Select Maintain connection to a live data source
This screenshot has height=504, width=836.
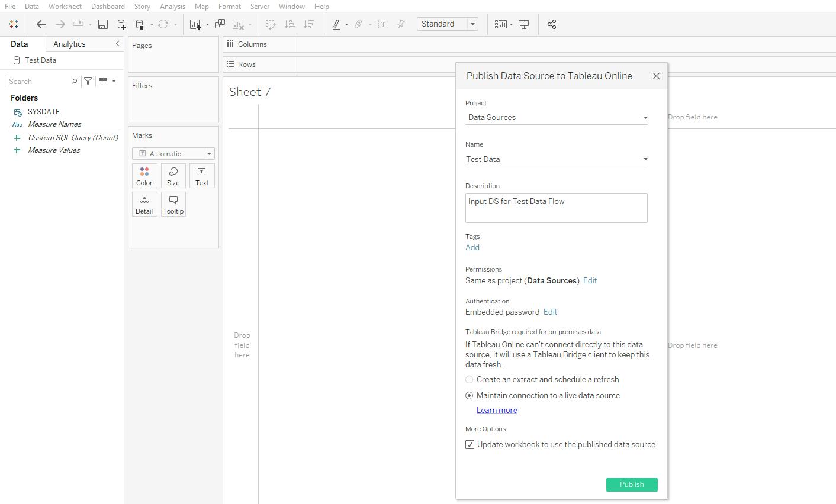click(x=469, y=395)
